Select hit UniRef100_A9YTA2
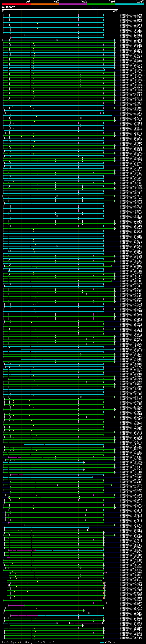This screenshot has width=146, height=644. (131, 42)
